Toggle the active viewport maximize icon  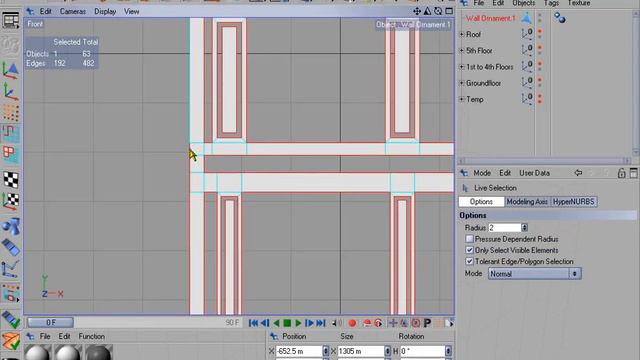click(x=449, y=11)
